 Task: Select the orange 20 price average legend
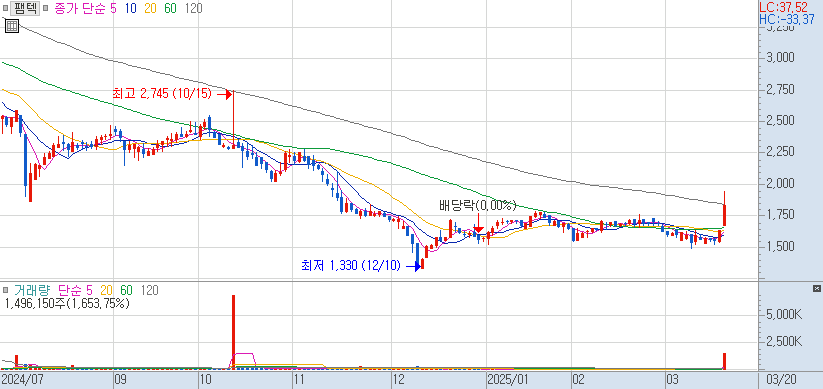point(151,8)
